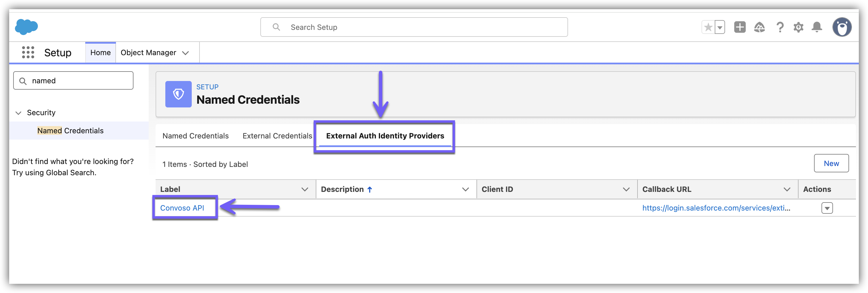868x293 pixels.
Task: Open the Setup gear menu
Action: tap(798, 27)
